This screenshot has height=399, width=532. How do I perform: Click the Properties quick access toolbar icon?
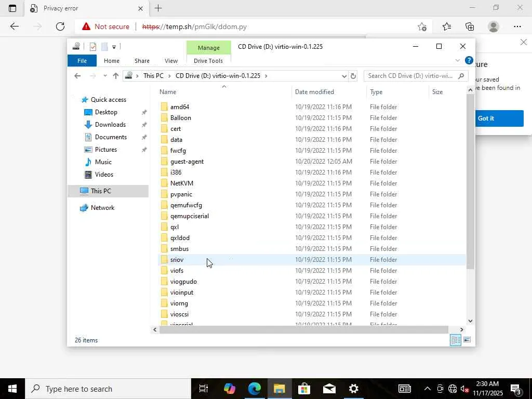click(92, 47)
